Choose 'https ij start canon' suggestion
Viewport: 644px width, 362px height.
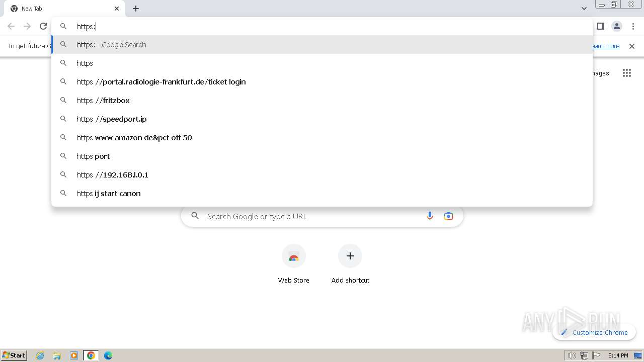(x=322, y=194)
